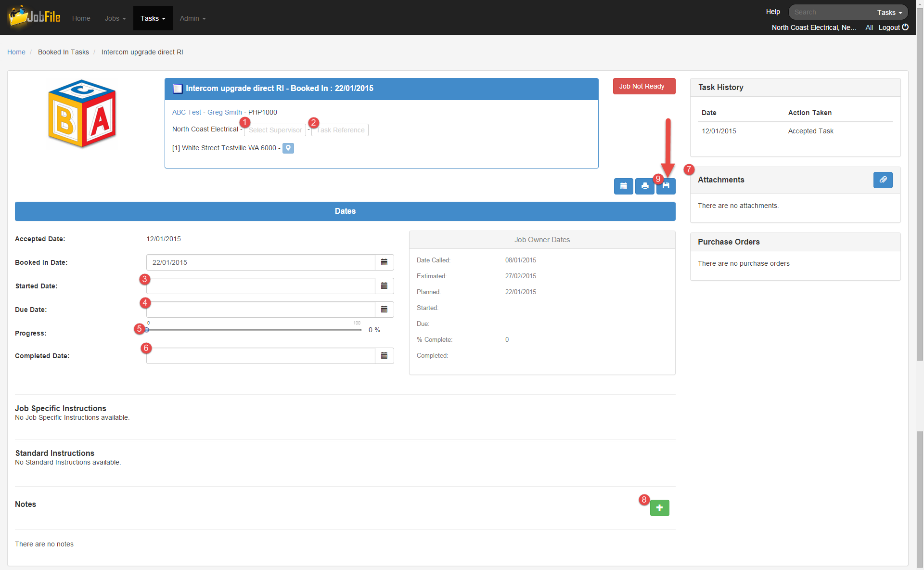Click the Progress slider handle
The height and width of the screenshot is (570, 924).
(147, 330)
